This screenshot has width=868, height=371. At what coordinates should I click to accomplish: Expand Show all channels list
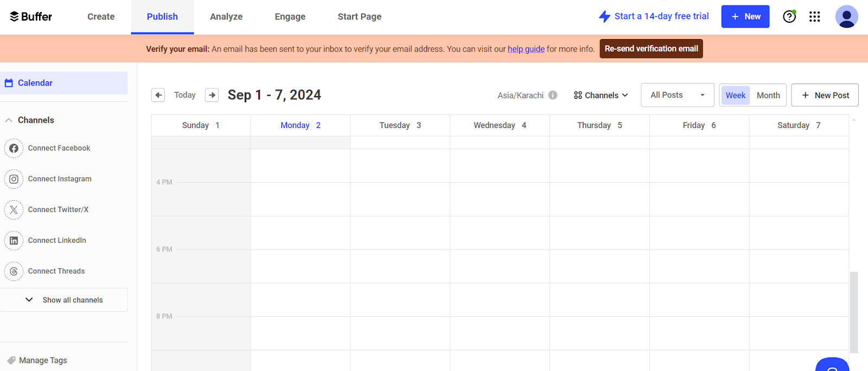(64, 300)
